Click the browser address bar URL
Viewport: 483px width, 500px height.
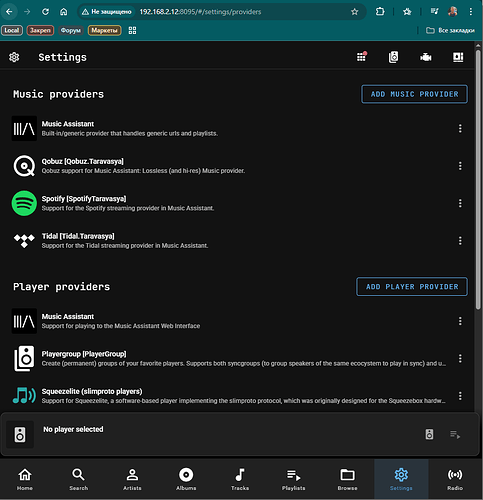pyautogui.click(x=200, y=12)
